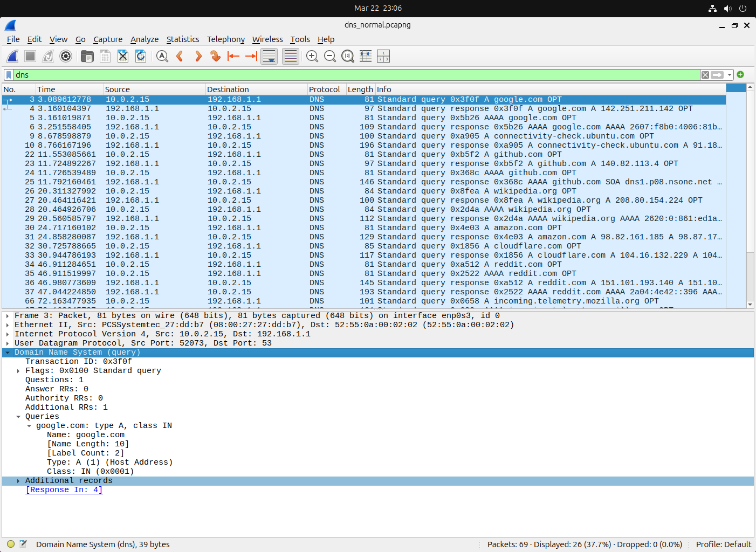Image resolution: width=756 pixels, height=552 pixels.
Task: Go forward to the next packet
Action: click(198, 56)
